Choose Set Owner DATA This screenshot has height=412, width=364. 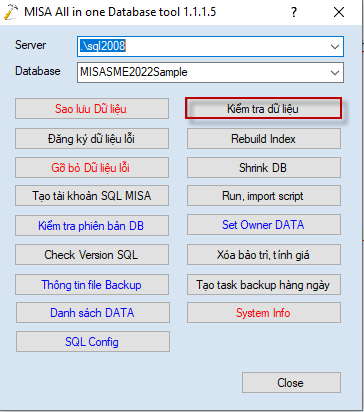click(264, 225)
